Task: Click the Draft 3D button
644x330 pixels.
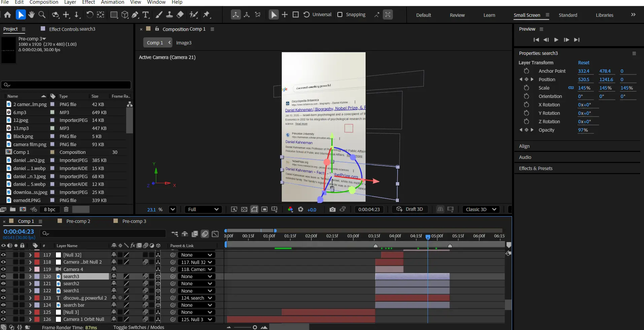Action: point(410,209)
